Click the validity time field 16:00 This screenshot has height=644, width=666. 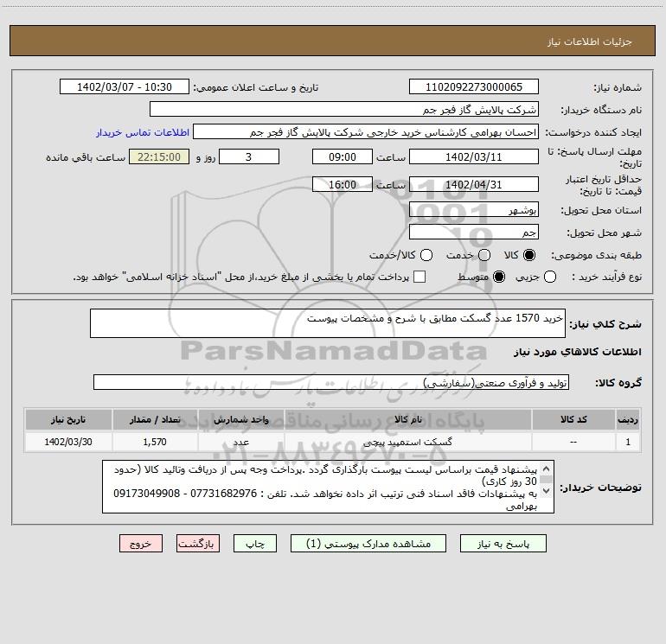click(343, 184)
